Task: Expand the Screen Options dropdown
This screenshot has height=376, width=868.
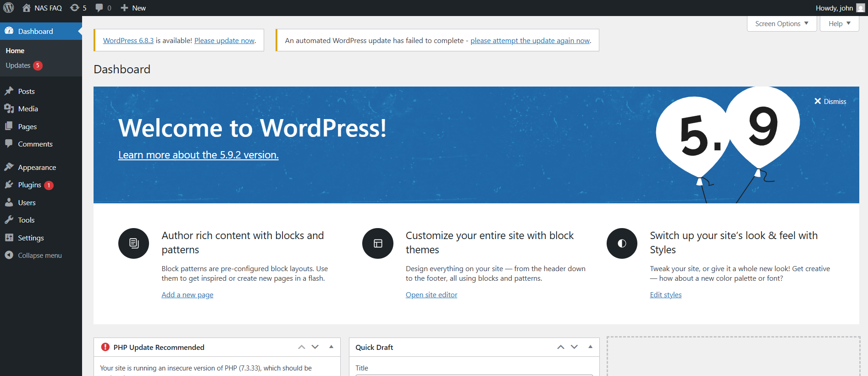Action: (781, 24)
